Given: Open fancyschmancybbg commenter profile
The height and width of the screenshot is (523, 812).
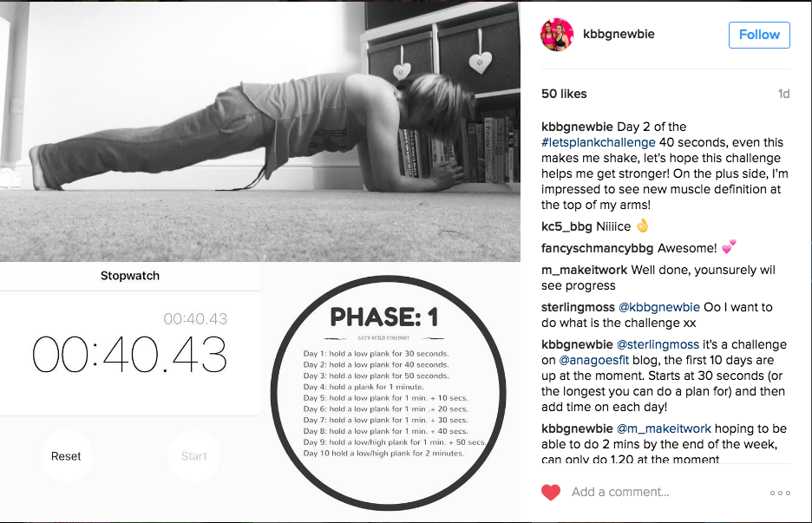Looking at the screenshot, I should 597,249.
